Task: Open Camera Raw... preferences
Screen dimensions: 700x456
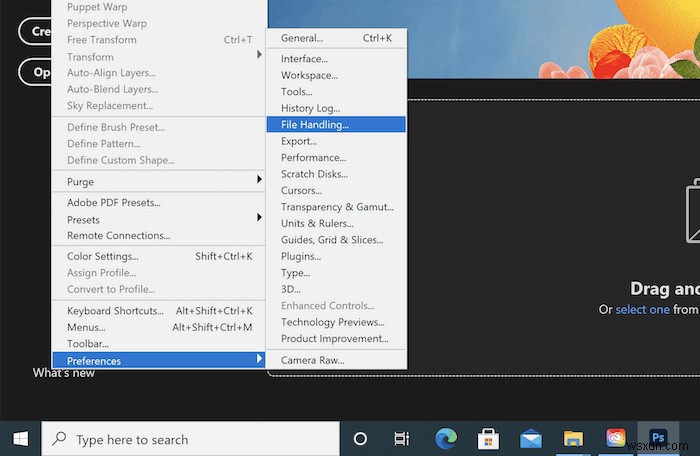Action: click(312, 360)
